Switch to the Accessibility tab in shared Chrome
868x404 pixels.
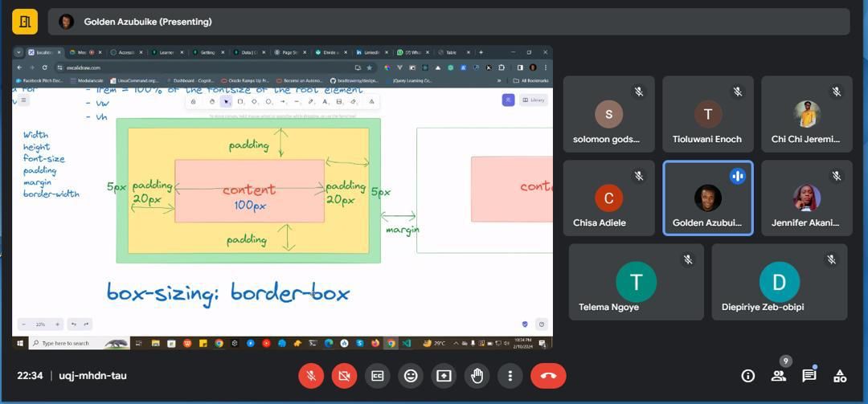point(127,52)
